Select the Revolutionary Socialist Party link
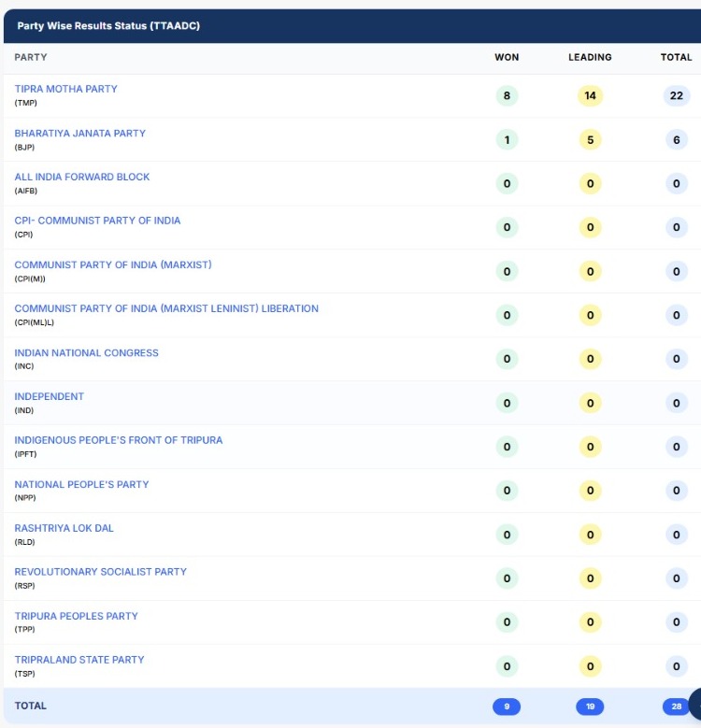Image resolution: width=701 pixels, height=728 pixels. (x=100, y=571)
